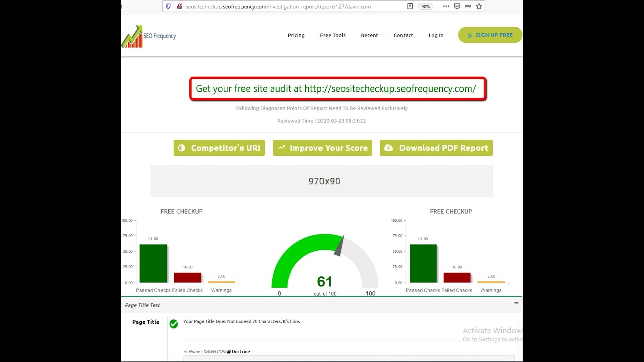This screenshot has width=644, height=362.
Task: Open the Pricing menu item
Action: (296, 35)
